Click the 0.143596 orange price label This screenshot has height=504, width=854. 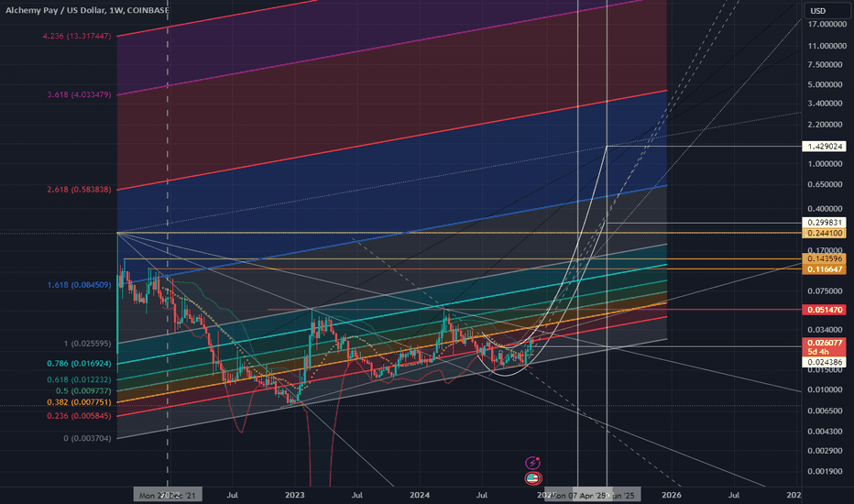(x=824, y=258)
